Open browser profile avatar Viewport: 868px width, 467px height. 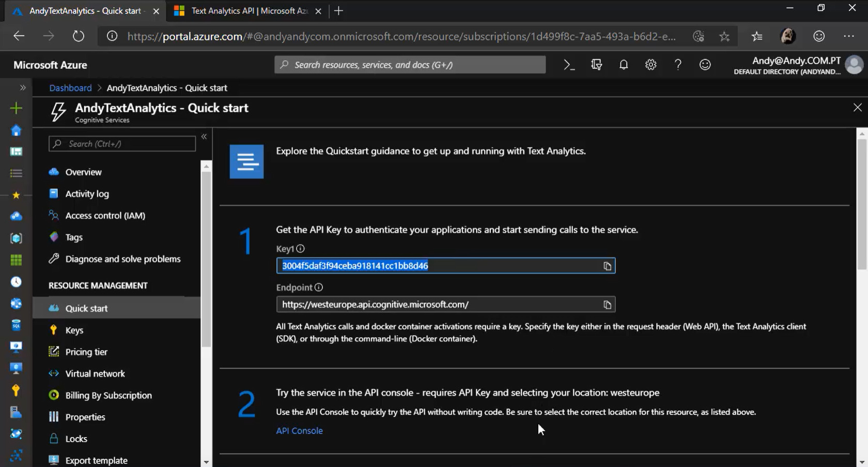788,36
